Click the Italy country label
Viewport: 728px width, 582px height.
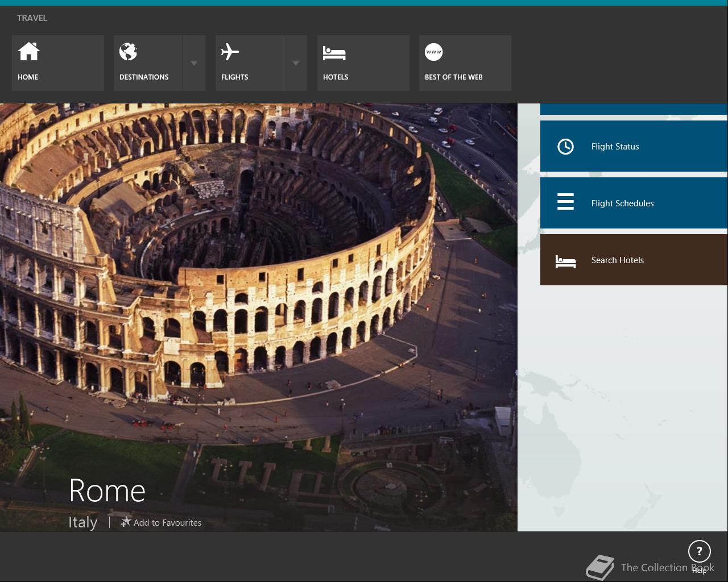pos(83,522)
